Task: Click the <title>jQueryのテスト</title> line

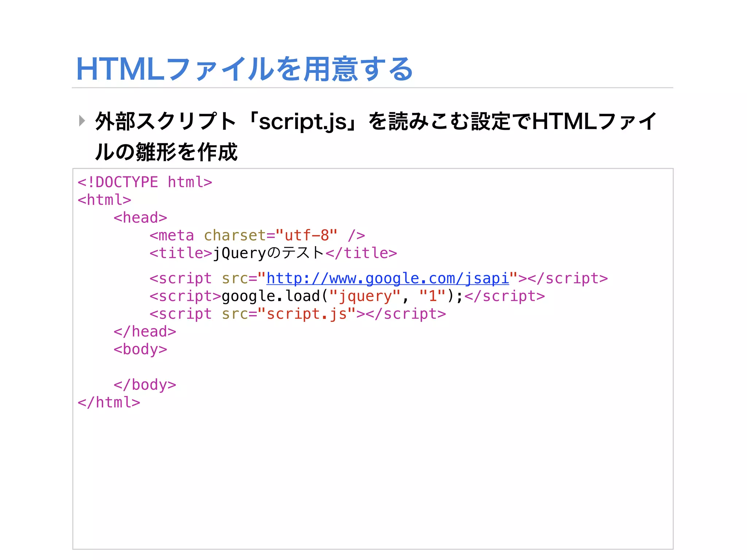Action: pos(273,253)
